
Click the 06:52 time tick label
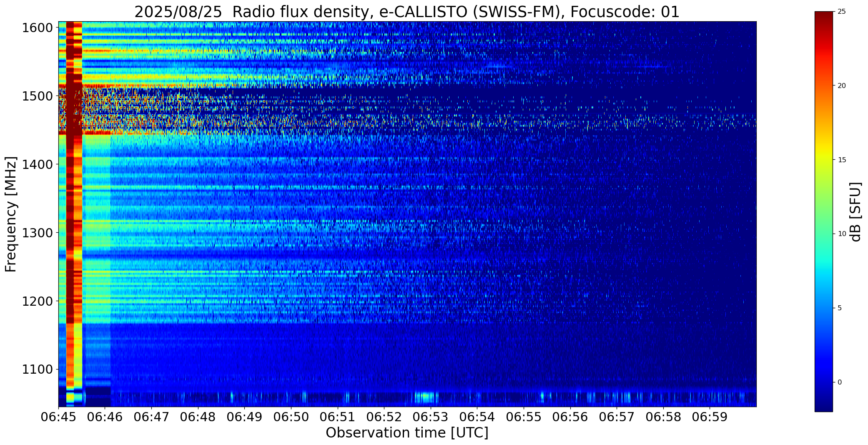[x=384, y=417]
